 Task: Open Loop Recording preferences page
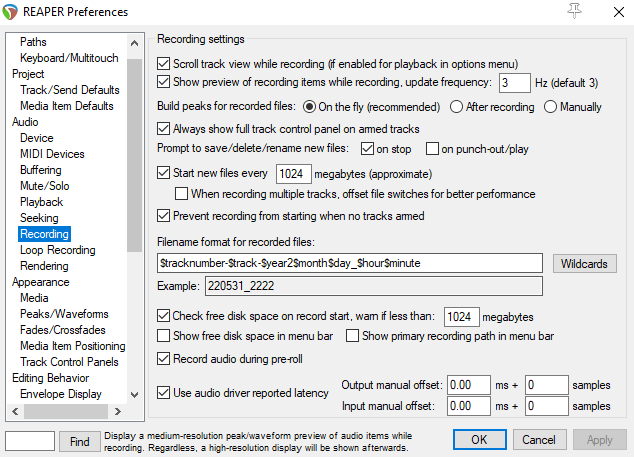point(58,250)
